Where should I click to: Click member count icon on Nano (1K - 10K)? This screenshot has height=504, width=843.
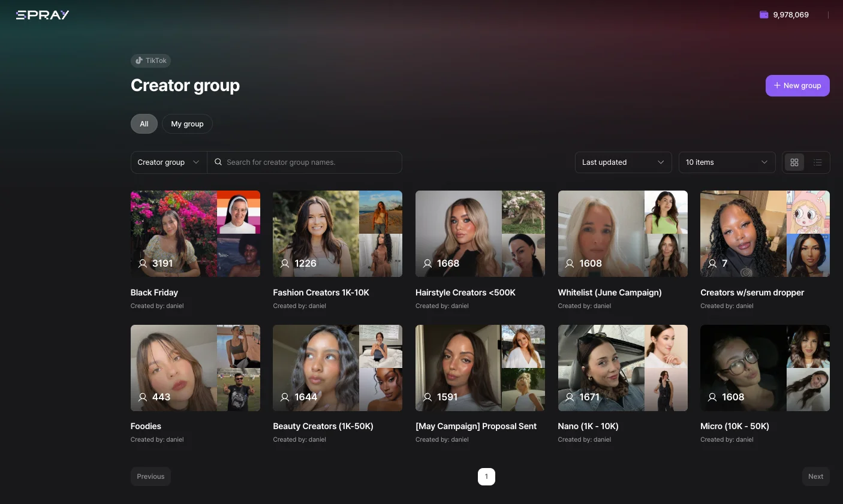click(x=570, y=397)
